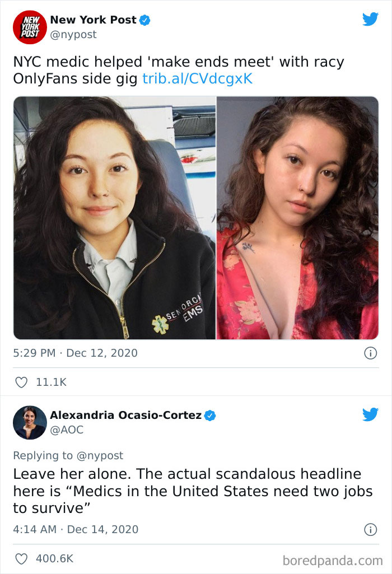
Task: Open the trib.al/CVdcgxK link
Action: 197,79
